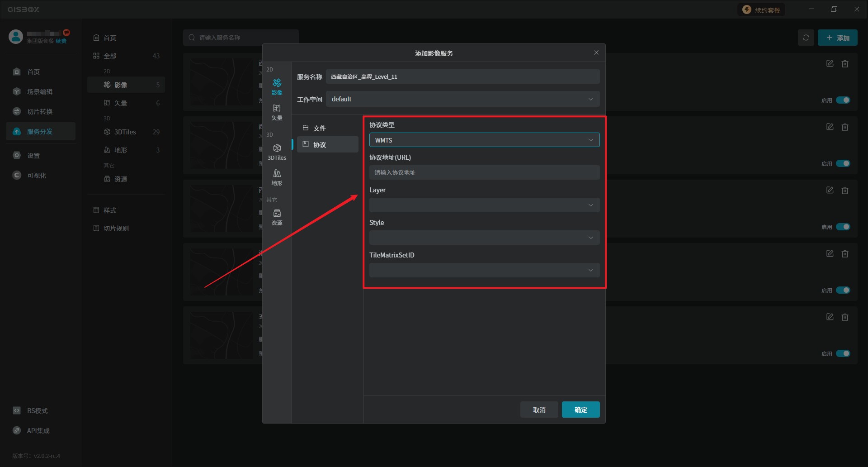Open the 协议类型 WMTS dropdown
The width and height of the screenshot is (868, 467).
click(x=484, y=140)
